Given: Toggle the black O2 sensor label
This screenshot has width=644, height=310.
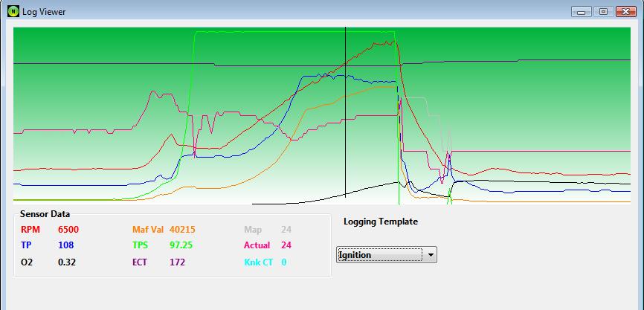Looking at the screenshot, I should [27, 262].
